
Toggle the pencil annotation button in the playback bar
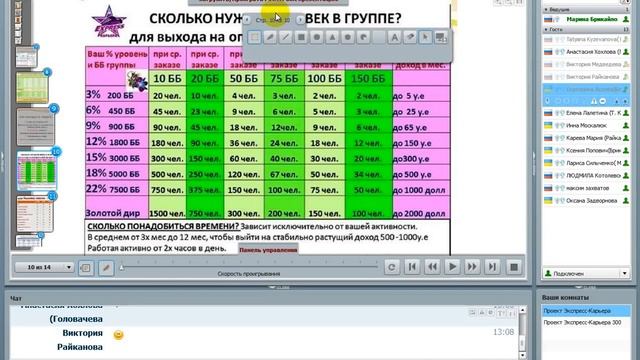click(x=106, y=268)
